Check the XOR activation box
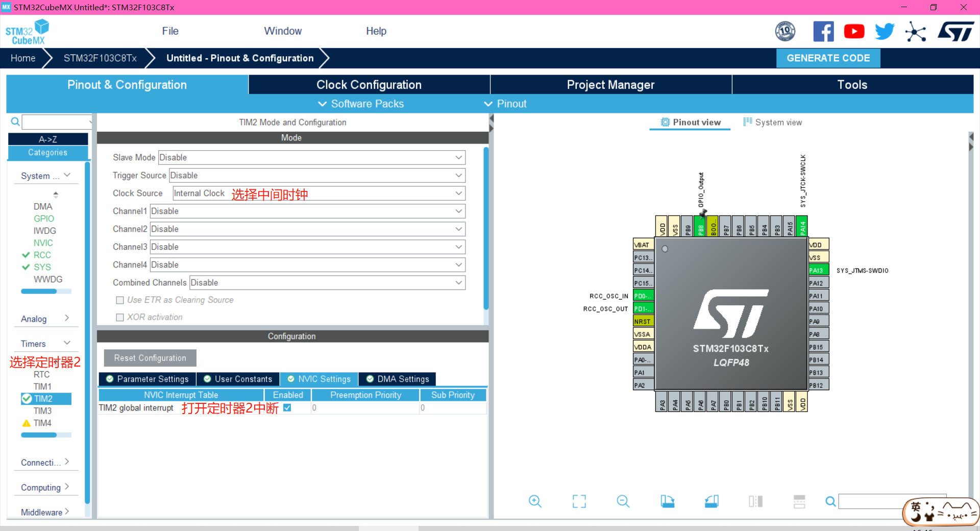The height and width of the screenshot is (531, 980). click(x=120, y=318)
